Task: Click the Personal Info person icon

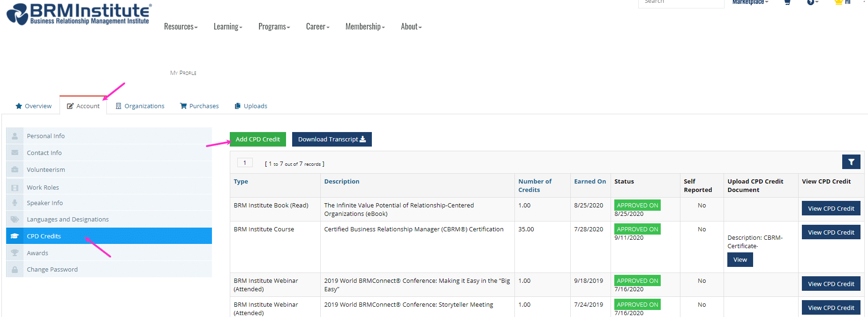Action: coord(15,136)
